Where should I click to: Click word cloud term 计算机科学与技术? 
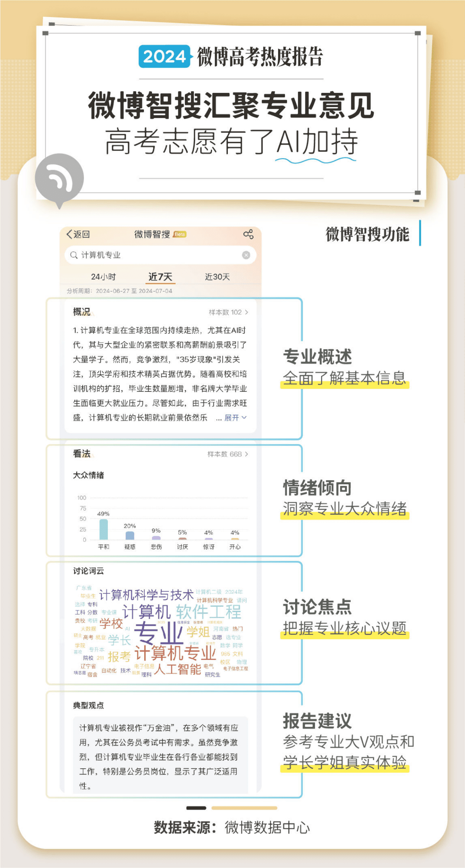[x=146, y=595]
